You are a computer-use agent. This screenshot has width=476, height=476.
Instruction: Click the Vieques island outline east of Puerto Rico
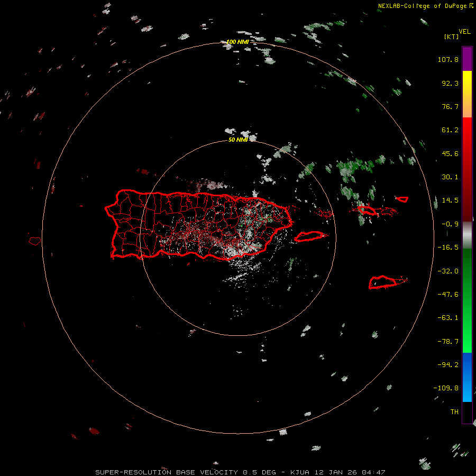(309, 236)
